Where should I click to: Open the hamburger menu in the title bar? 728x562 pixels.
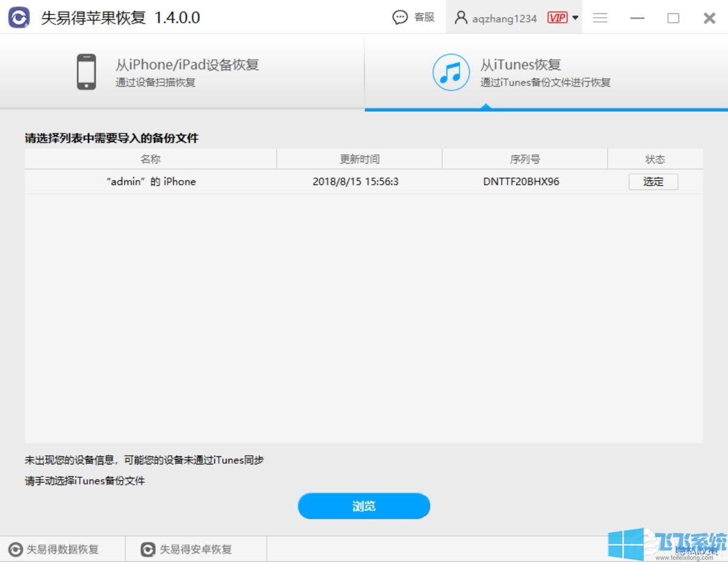(600, 18)
